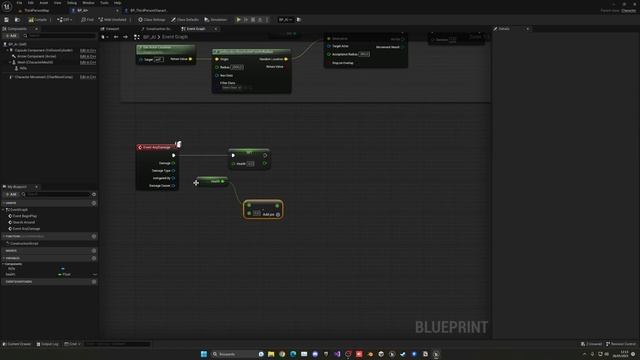Open Class Defaults
The width and height of the screenshot is (640, 360).
185,20
